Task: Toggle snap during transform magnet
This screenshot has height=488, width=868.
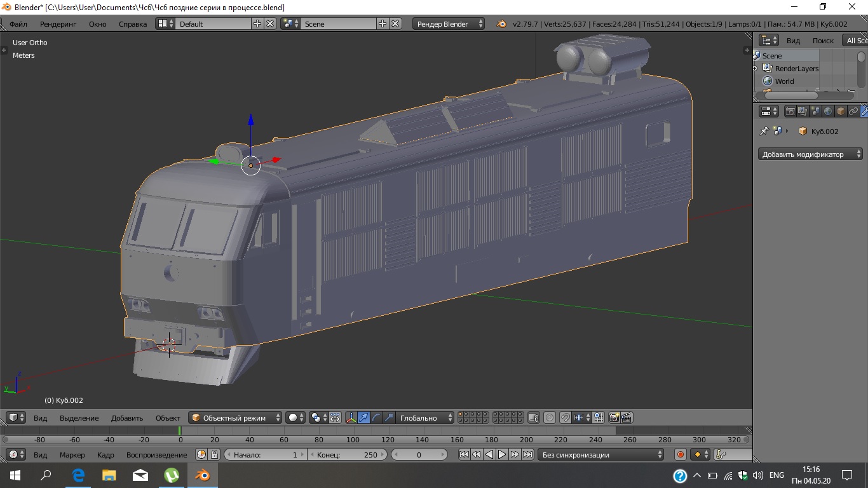Action: click(x=564, y=417)
